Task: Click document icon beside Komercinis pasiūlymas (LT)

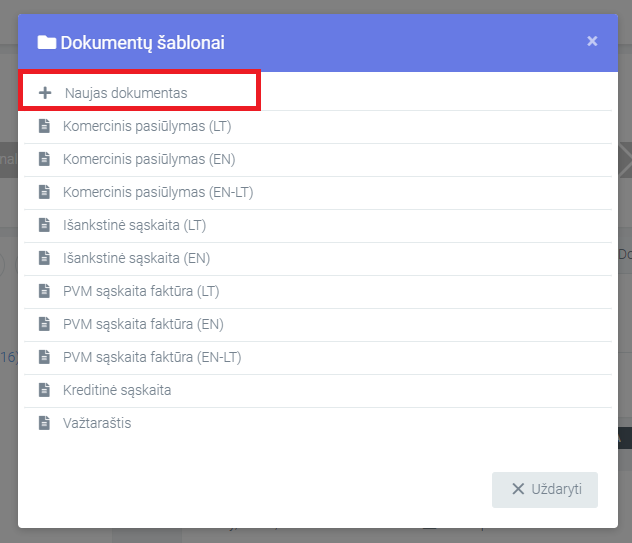Action: pyautogui.click(x=44, y=126)
